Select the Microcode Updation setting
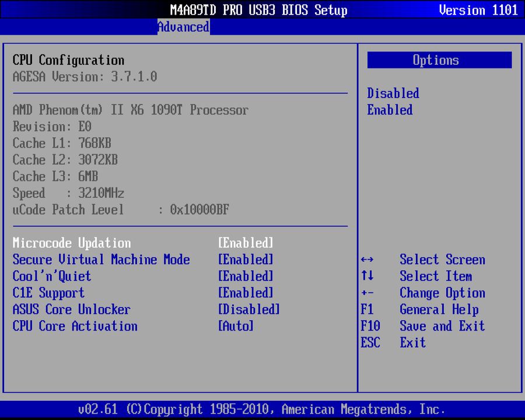This screenshot has width=525, height=420. tap(71, 243)
